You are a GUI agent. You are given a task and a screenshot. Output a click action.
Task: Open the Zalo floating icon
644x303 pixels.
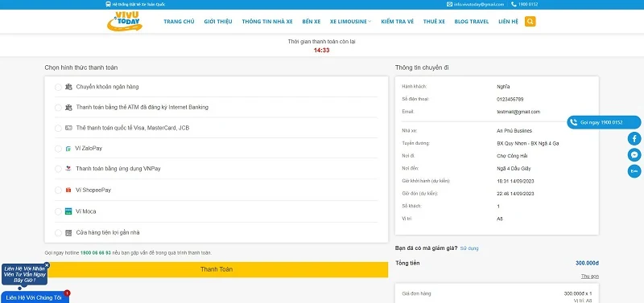click(634, 171)
